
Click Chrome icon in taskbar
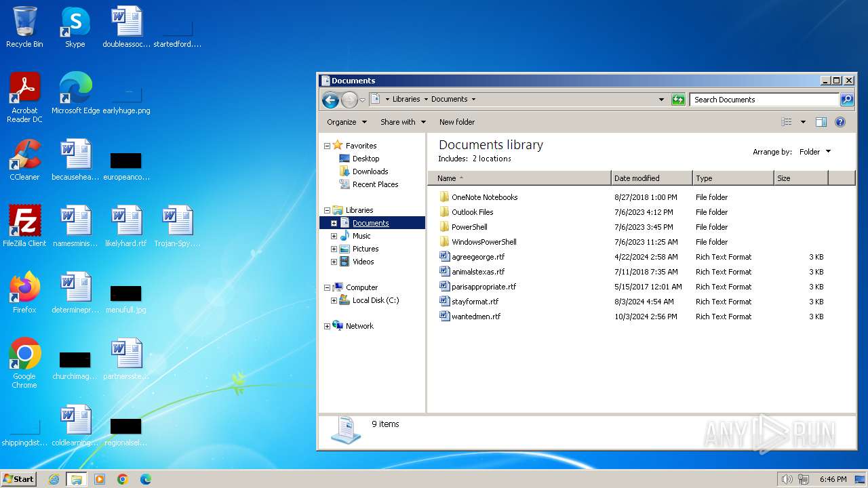tap(123, 479)
